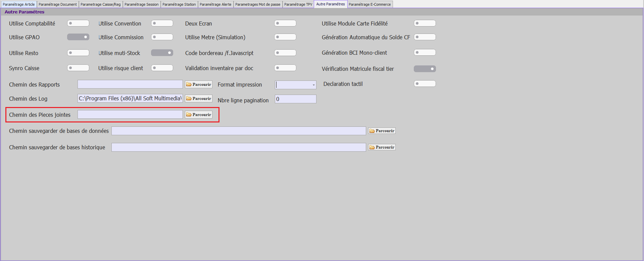
Task: Select the Paramétrage Session tab
Action: pyautogui.click(x=142, y=4)
